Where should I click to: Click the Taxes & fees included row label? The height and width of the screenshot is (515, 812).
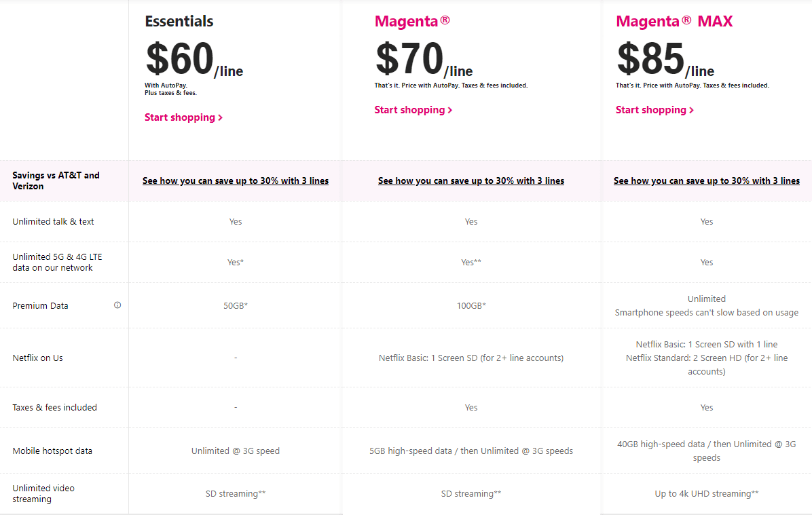tap(55, 407)
